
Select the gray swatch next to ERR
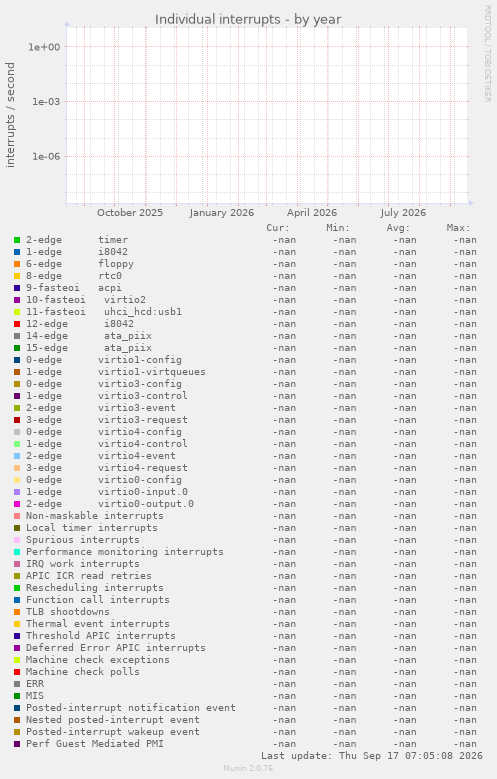click(17, 684)
